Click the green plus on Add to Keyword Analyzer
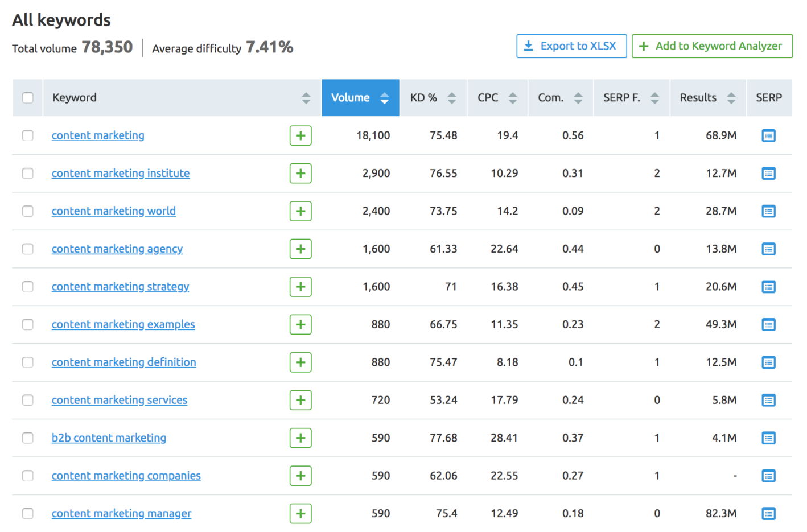Screen dimensions: 807x532 (x=645, y=46)
